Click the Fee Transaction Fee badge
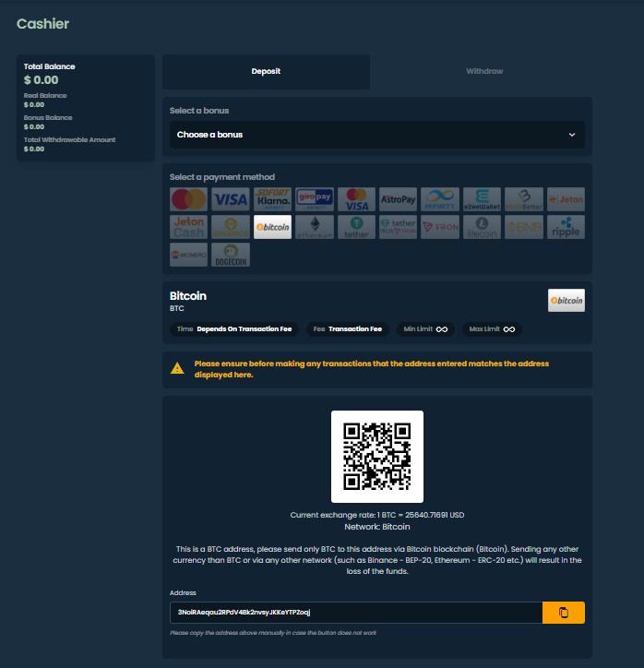This screenshot has height=668, width=644. [x=348, y=328]
